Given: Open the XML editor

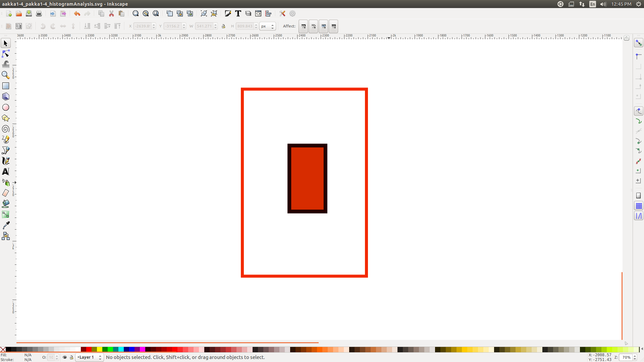Looking at the screenshot, I should pyautogui.click(x=258, y=13).
